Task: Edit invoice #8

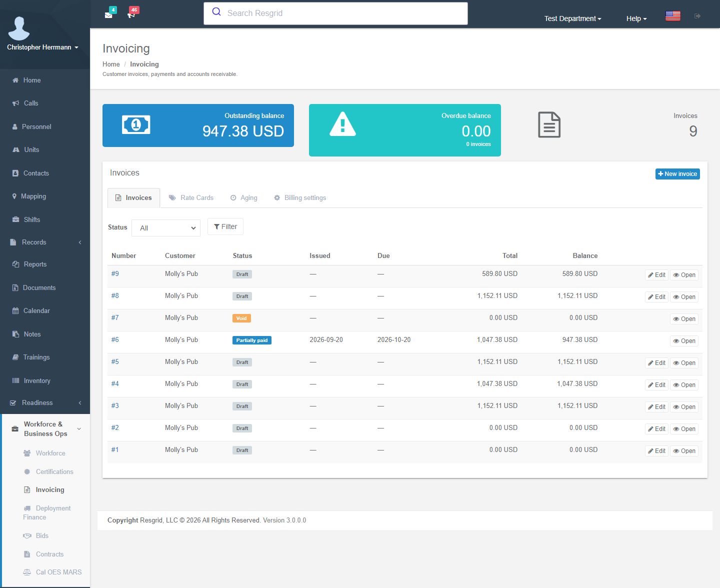Action: (656, 297)
